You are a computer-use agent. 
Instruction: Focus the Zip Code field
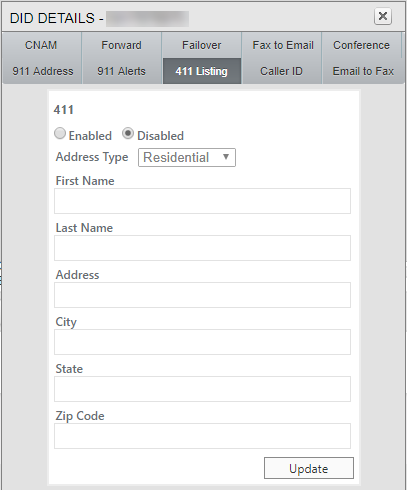(x=202, y=436)
